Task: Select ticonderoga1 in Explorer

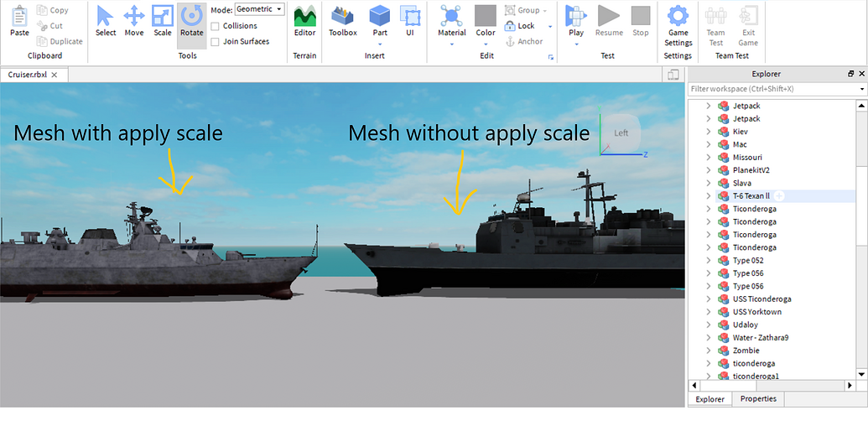Action: tap(756, 377)
